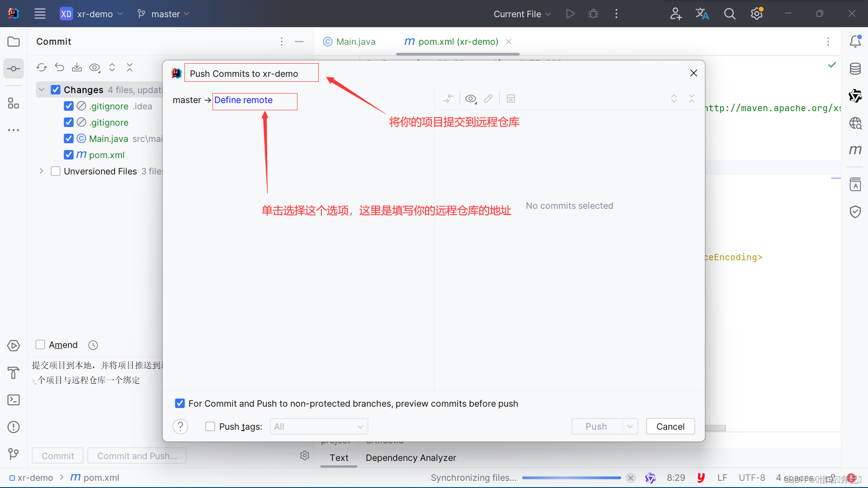The width and height of the screenshot is (868, 488).
Task: Open the Push button dropdown arrow
Action: pos(630,427)
